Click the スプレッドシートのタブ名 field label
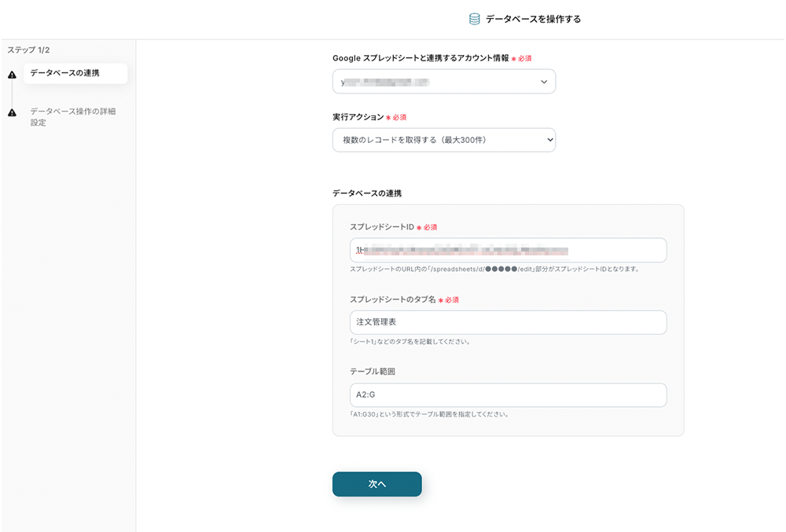The width and height of the screenshot is (786, 532). pyautogui.click(x=392, y=299)
